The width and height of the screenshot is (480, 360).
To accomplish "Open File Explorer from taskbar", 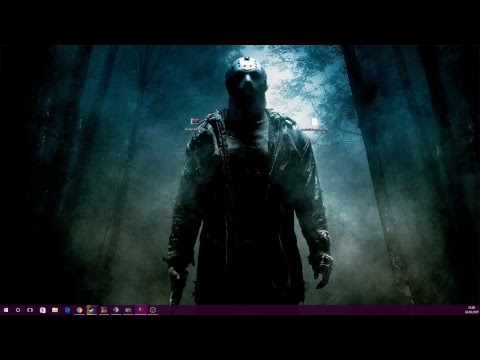I will tap(55, 310).
